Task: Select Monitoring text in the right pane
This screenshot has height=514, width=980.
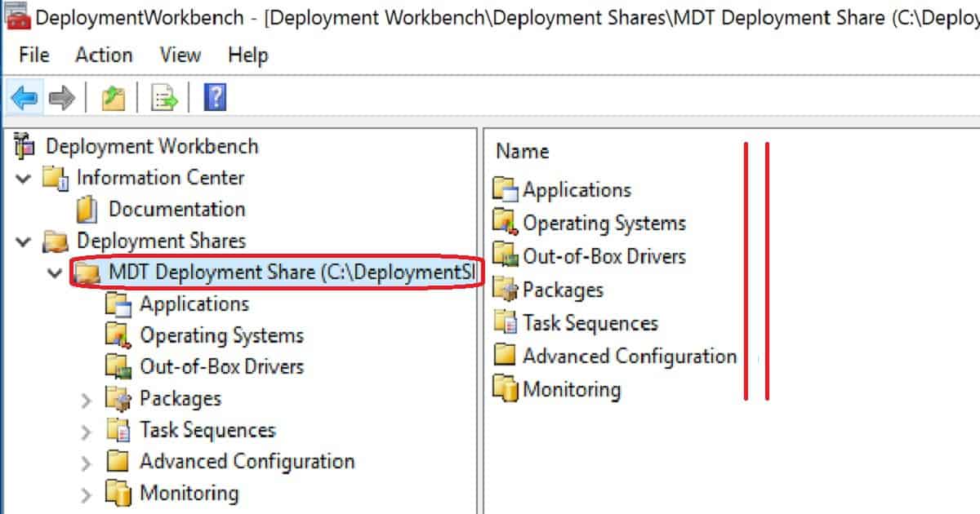Action: (572, 390)
